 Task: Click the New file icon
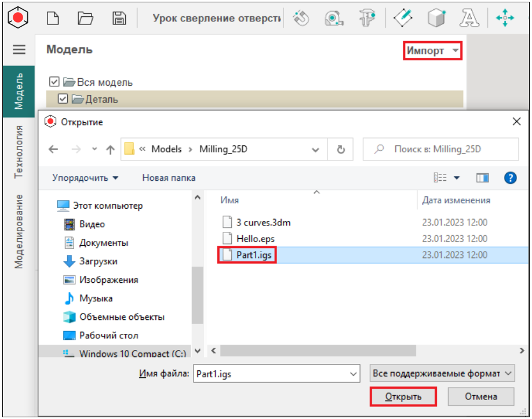[x=53, y=18]
